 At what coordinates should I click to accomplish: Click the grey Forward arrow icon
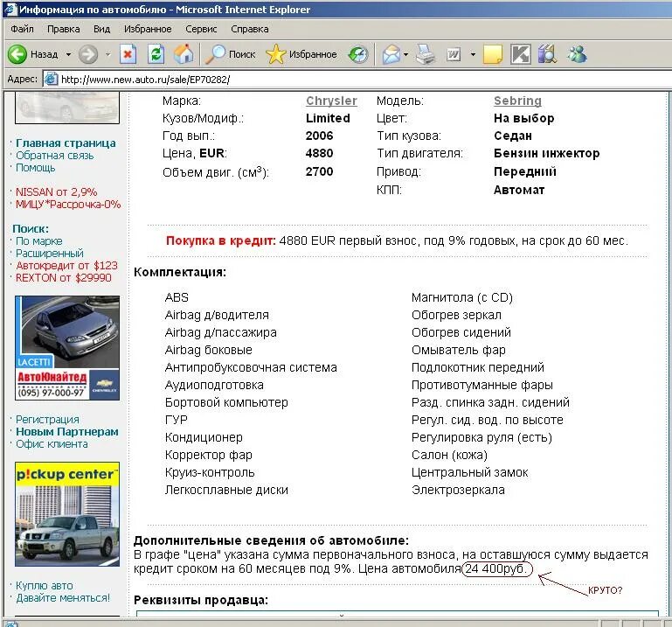point(88,54)
